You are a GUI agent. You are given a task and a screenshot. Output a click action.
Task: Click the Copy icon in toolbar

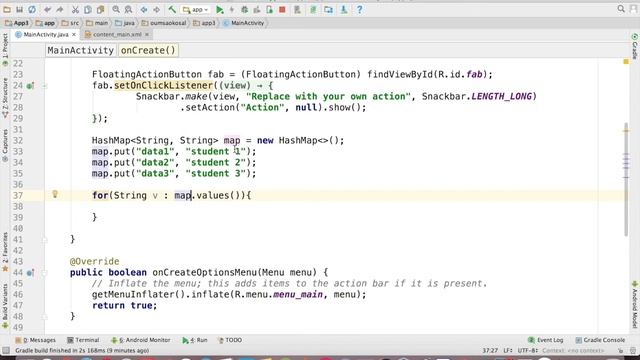(88, 9)
